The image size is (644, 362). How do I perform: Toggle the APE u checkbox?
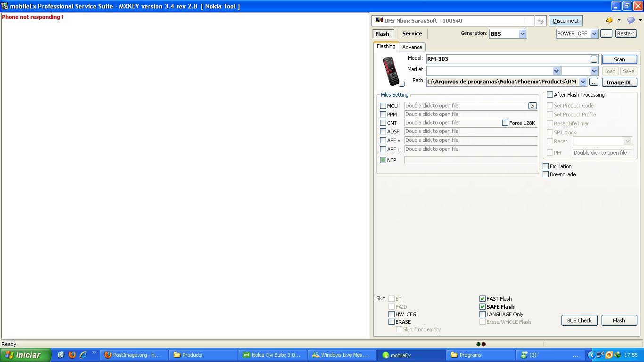pos(383,149)
